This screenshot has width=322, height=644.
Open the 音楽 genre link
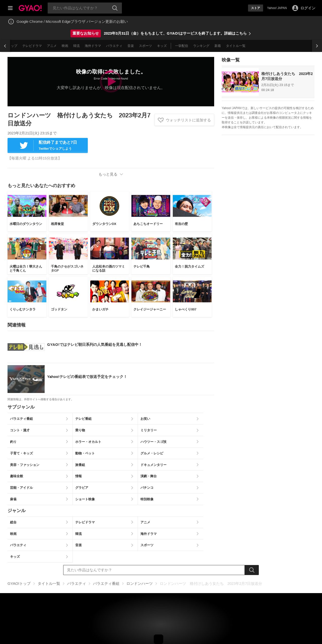coord(105,545)
